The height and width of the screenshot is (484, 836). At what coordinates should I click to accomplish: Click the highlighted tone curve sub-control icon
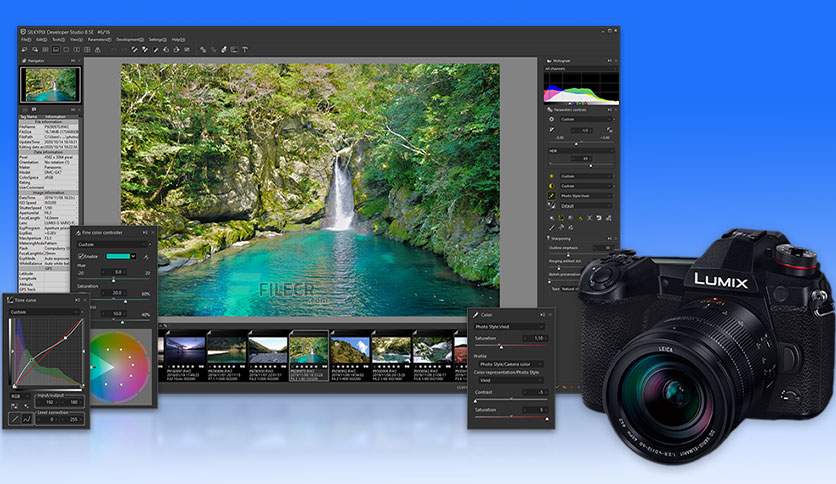561,218
